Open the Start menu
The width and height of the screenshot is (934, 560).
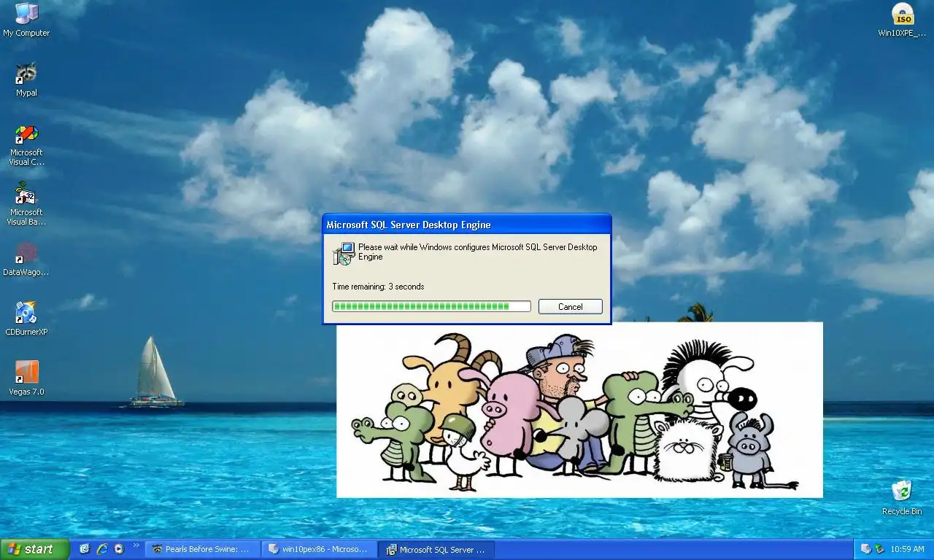pyautogui.click(x=34, y=549)
